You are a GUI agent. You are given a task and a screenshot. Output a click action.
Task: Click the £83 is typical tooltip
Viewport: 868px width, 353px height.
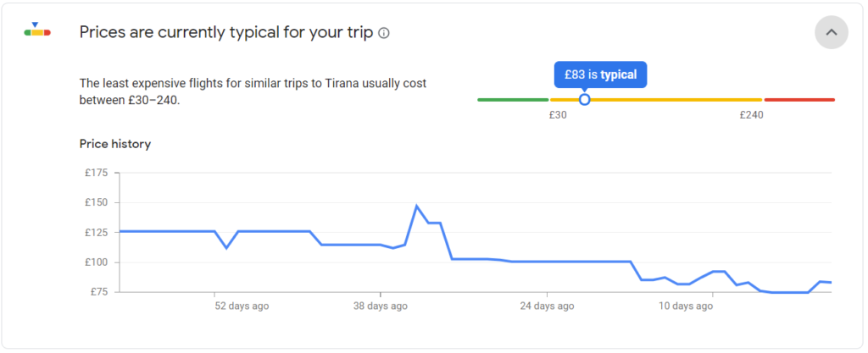point(600,74)
